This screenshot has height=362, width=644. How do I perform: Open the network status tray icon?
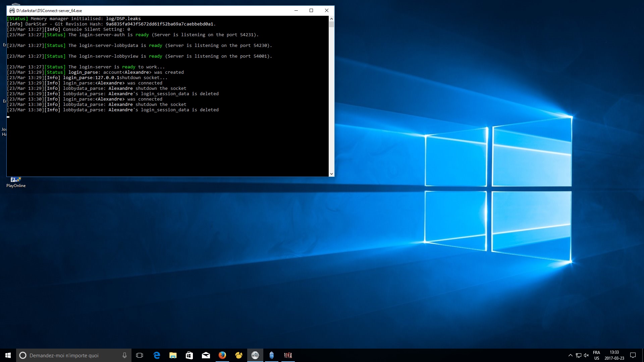tap(579, 355)
